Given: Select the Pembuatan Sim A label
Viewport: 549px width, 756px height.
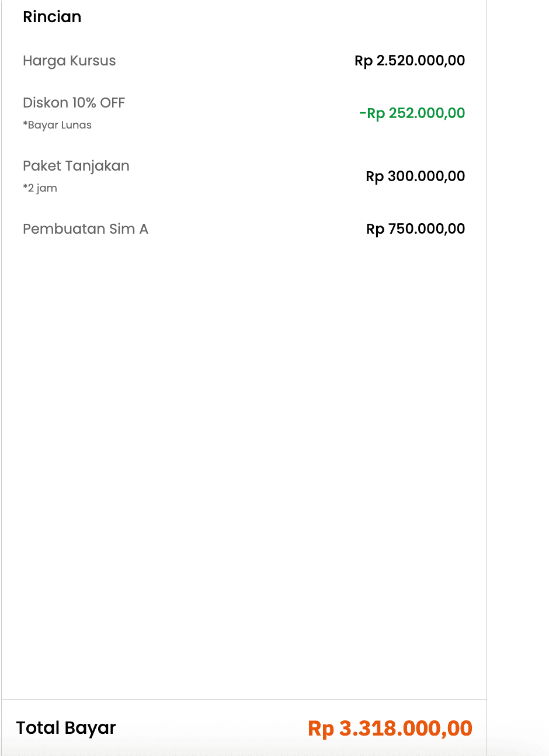Looking at the screenshot, I should [x=85, y=229].
